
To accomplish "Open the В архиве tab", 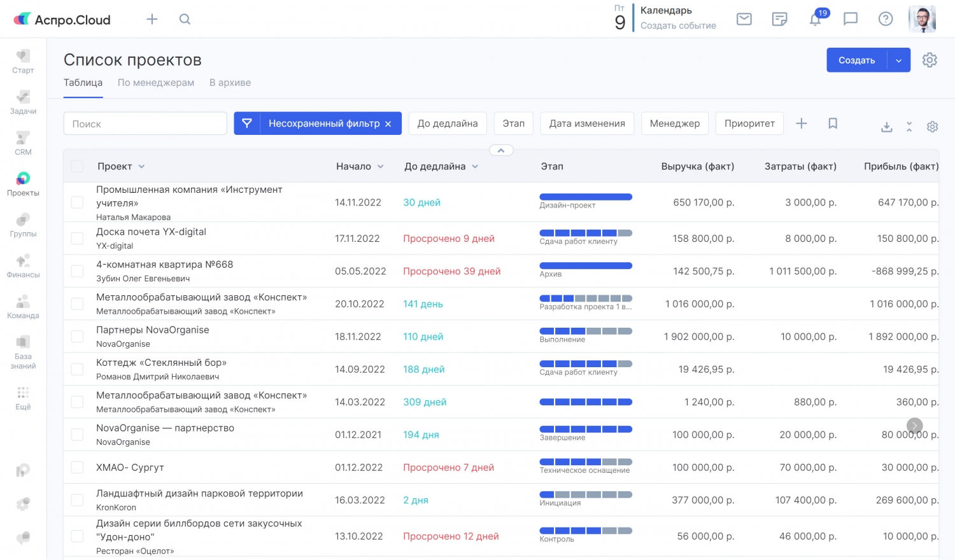I will click(x=230, y=83).
